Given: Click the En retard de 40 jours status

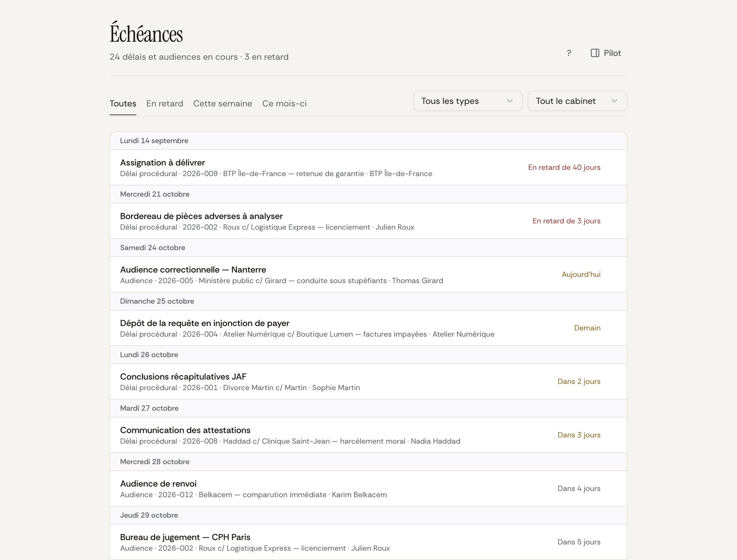Looking at the screenshot, I should 564,167.
